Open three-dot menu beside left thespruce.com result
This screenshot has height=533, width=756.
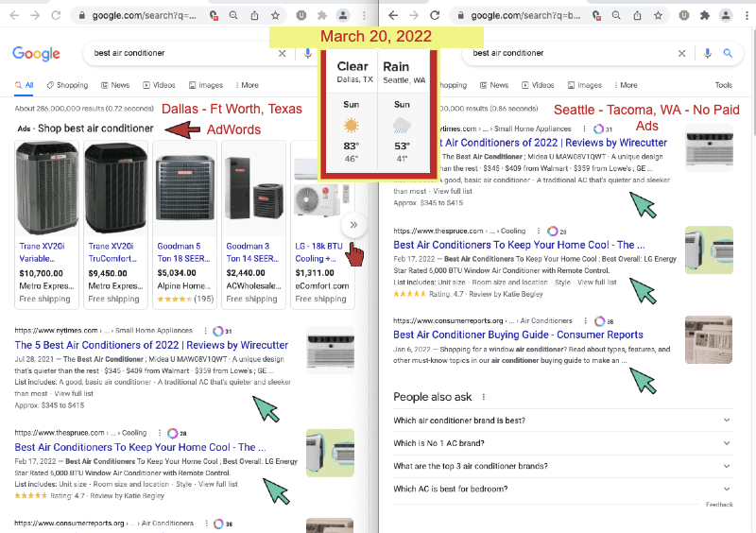pos(160,433)
